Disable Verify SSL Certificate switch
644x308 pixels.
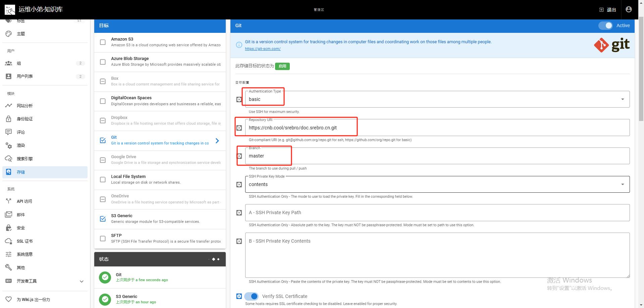[x=251, y=296]
